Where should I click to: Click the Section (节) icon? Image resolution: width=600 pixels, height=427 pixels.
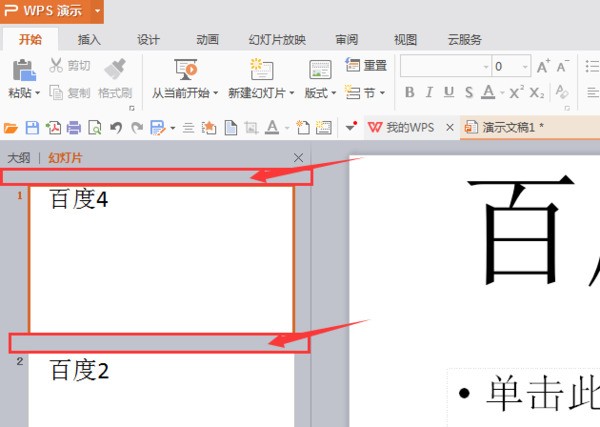coord(352,92)
